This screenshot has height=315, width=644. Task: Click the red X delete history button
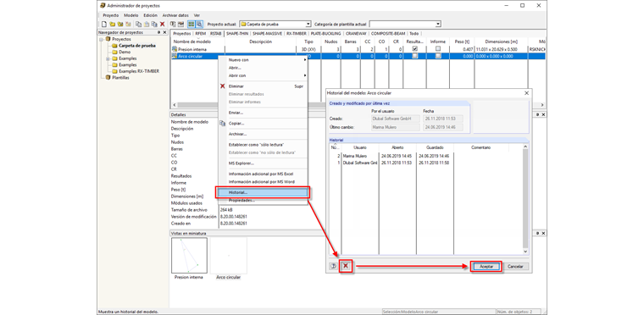[346, 266]
